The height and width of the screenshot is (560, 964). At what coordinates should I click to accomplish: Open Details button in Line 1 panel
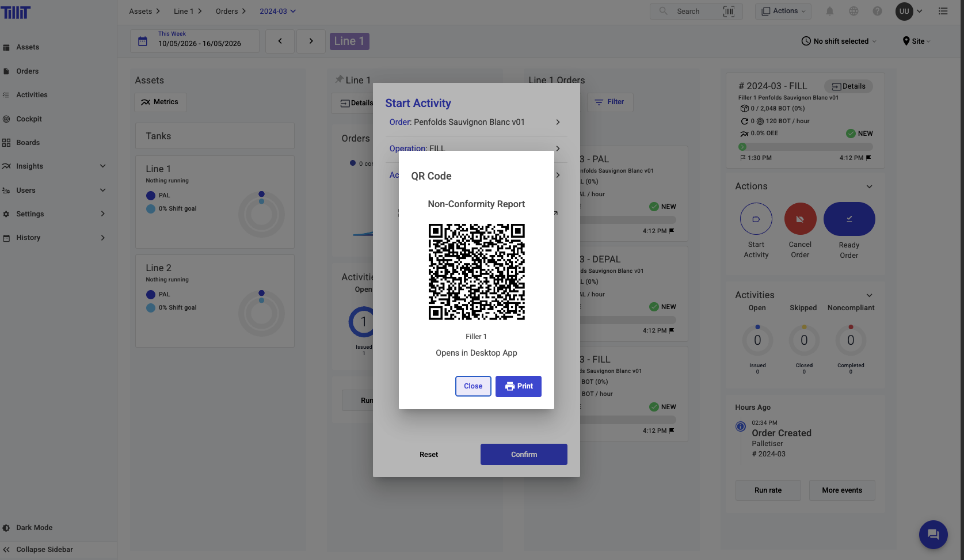click(x=352, y=103)
